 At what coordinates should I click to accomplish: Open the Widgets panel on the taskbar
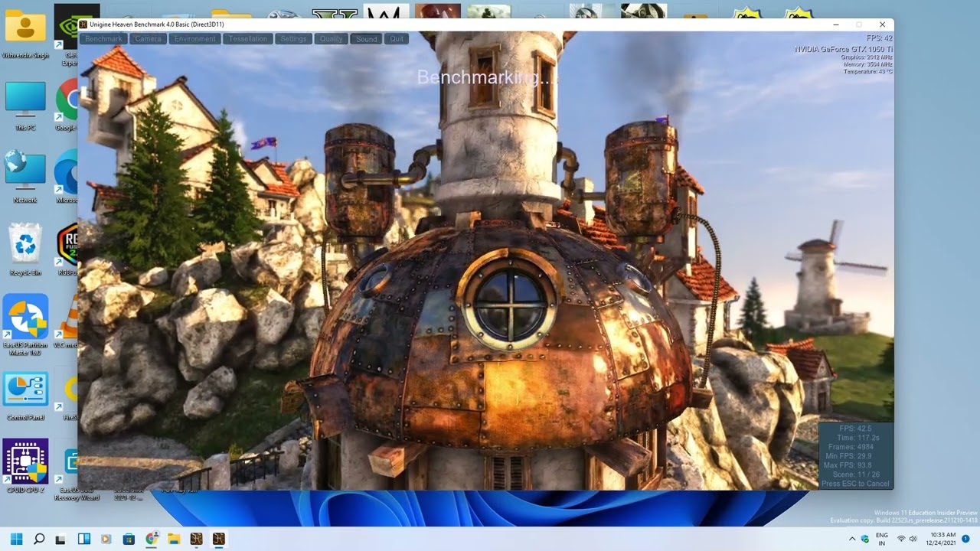84,539
